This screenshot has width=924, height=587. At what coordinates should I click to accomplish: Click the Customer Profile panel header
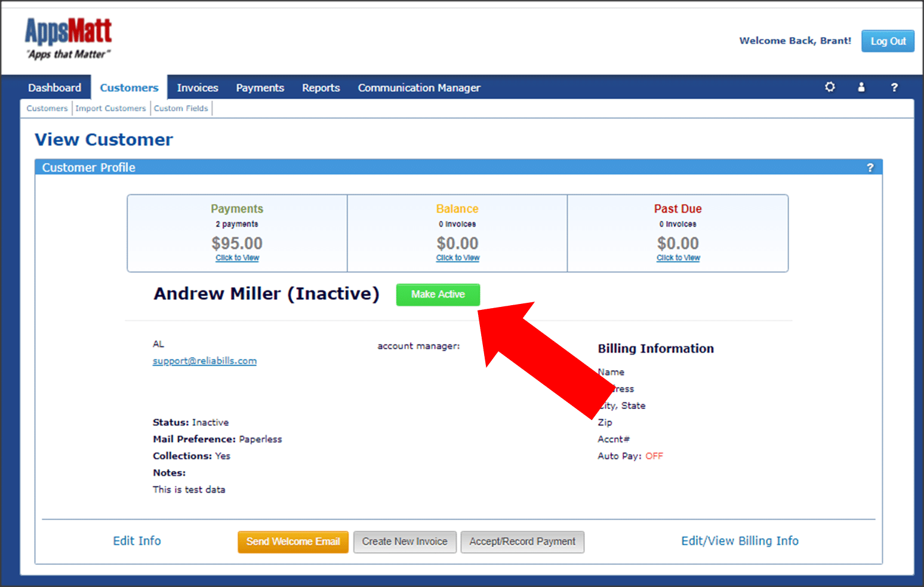click(x=458, y=167)
